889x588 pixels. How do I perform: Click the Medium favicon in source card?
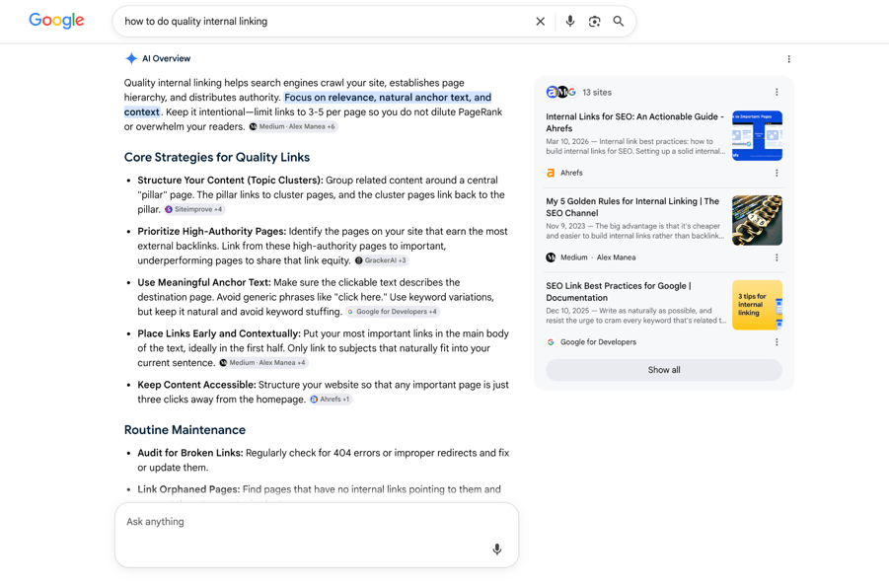tap(551, 257)
